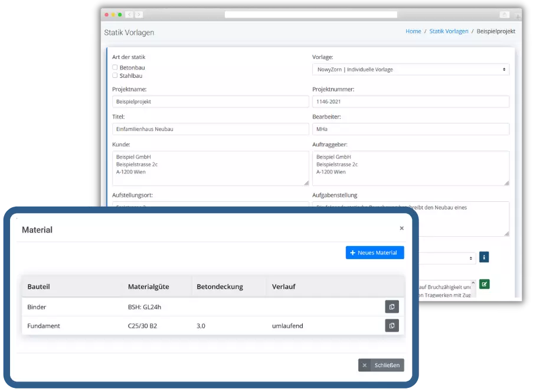Open the dropdown next to the info button
This screenshot has width=533, height=392.
pyautogui.click(x=447, y=258)
